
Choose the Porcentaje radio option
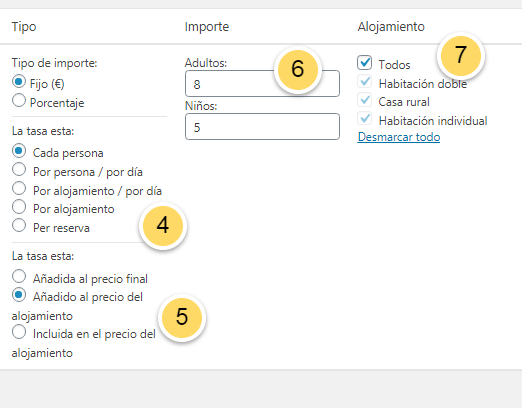pos(19,100)
